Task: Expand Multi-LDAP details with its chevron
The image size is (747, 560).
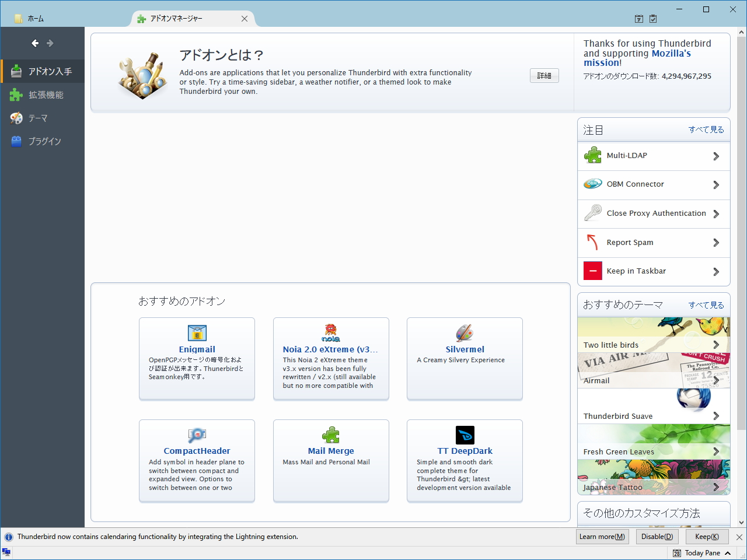Action: [x=716, y=156]
